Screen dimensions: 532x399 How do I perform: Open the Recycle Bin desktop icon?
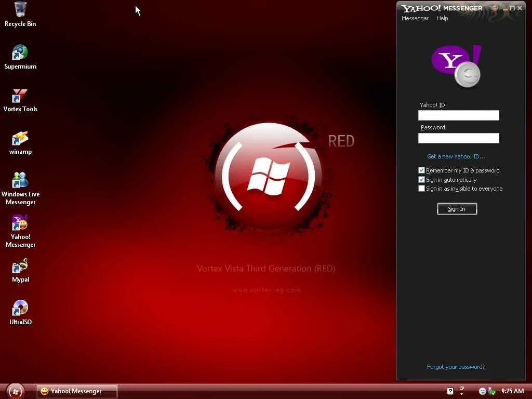coord(20,14)
